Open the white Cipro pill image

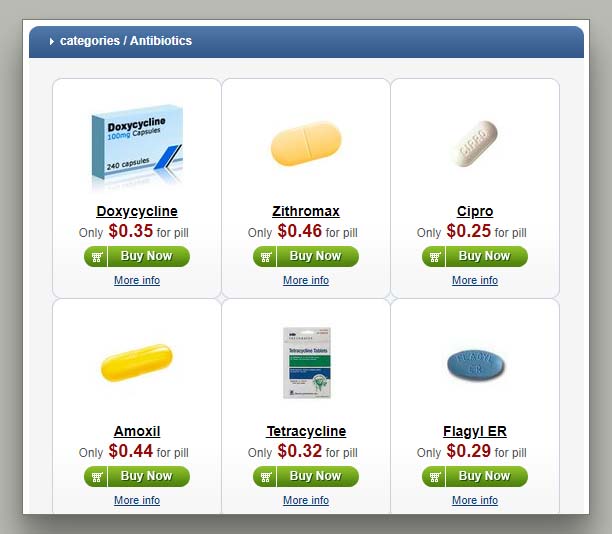point(475,144)
